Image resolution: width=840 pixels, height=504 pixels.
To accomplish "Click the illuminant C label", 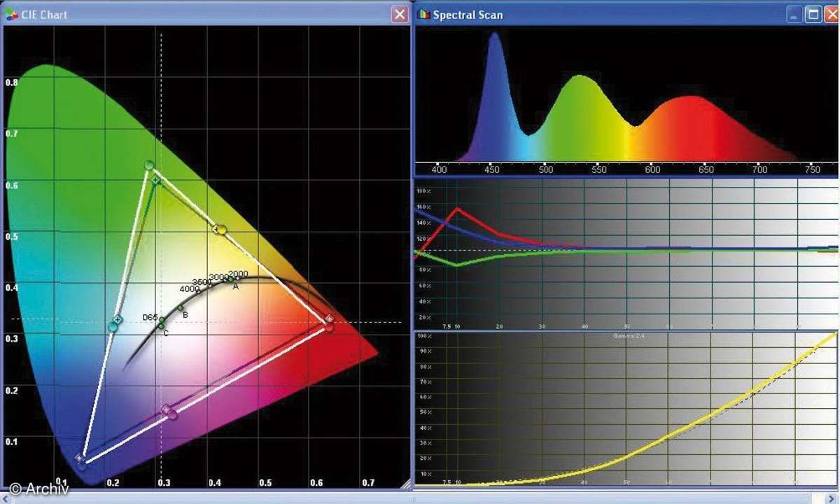I will (x=166, y=333).
